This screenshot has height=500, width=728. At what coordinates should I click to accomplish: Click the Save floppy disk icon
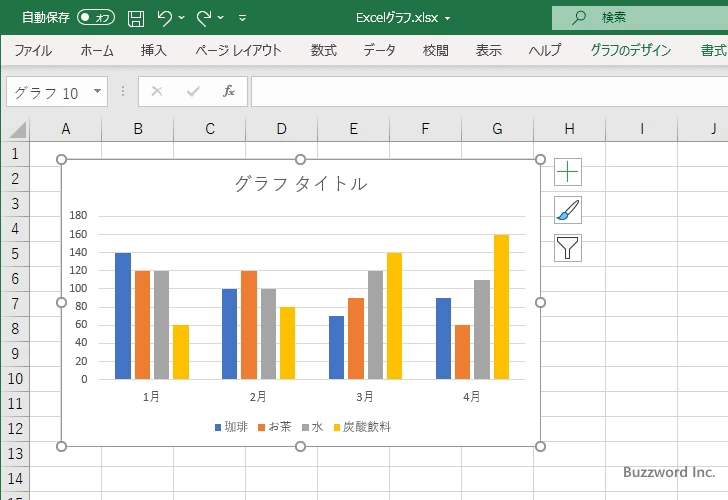(x=136, y=18)
